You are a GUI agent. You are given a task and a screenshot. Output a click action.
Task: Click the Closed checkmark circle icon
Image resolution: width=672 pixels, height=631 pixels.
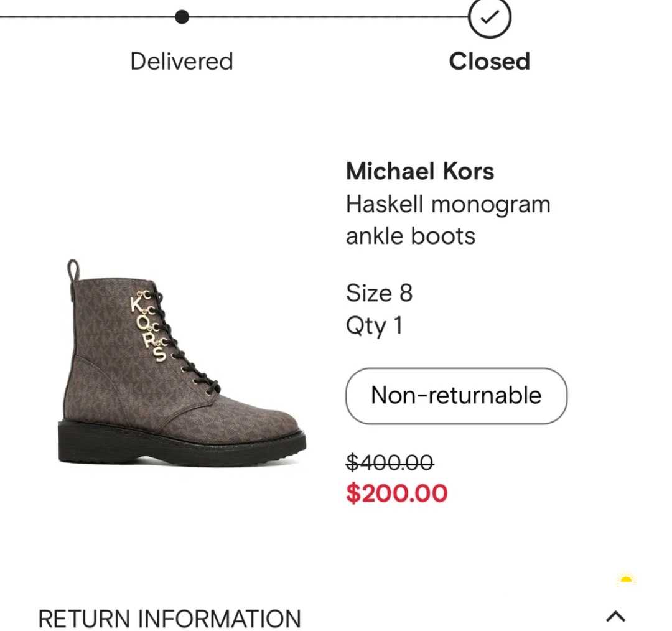click(x=490, y=17)
